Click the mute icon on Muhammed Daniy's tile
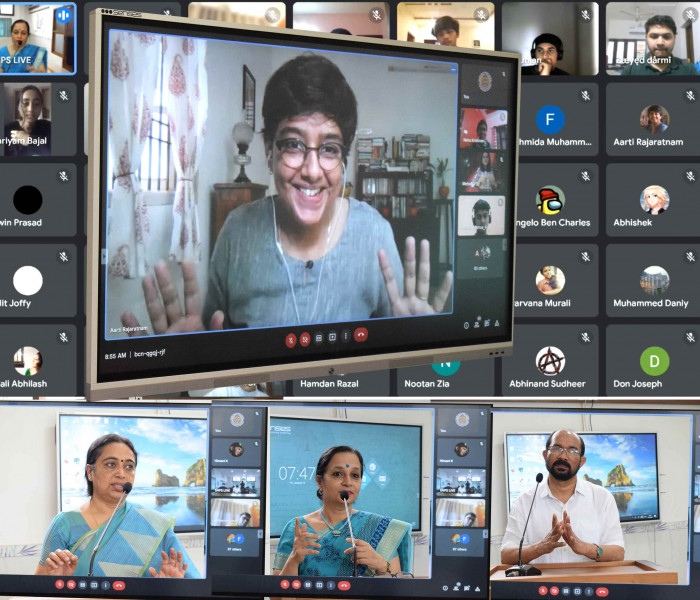This screenshot has width=700, height=600. coord(691,256)
